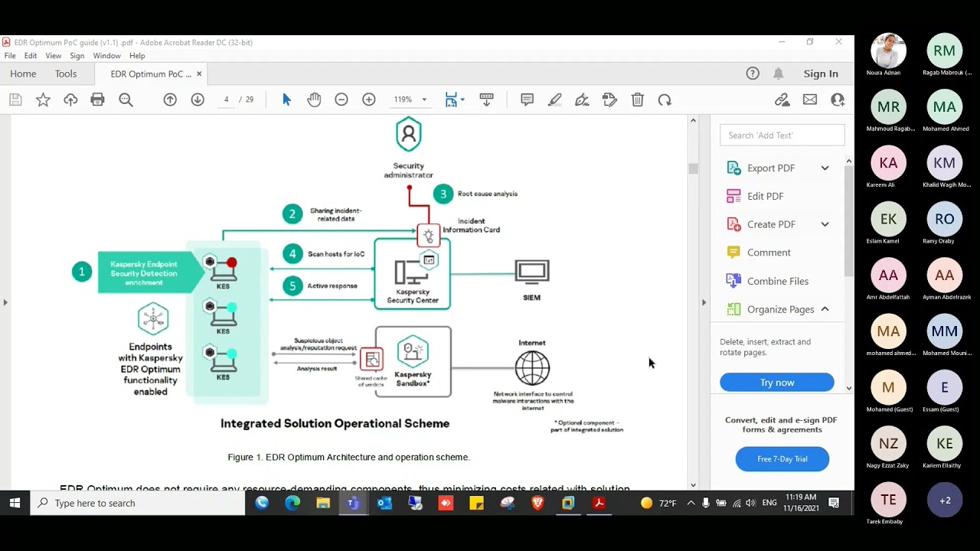This screenshot has width=980, height=551.
Task: Open Brave browser from taskbar
Action: pos(537,503)
